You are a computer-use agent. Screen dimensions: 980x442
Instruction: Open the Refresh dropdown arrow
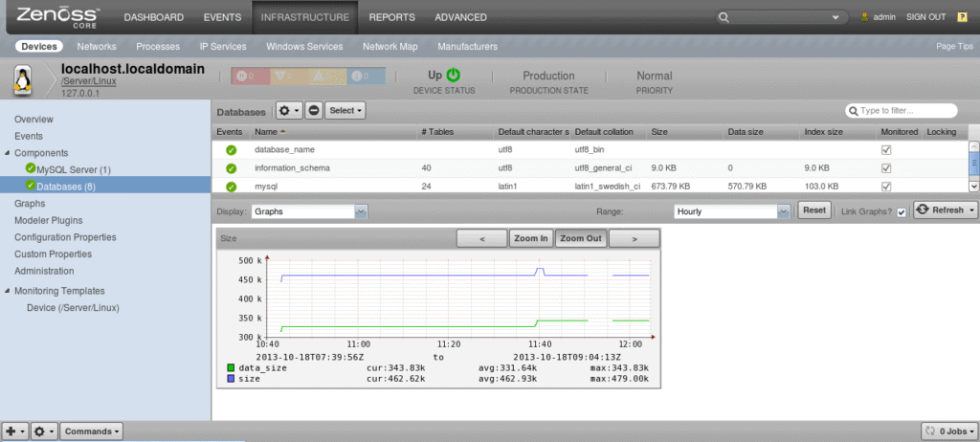[x=972, y=210]
